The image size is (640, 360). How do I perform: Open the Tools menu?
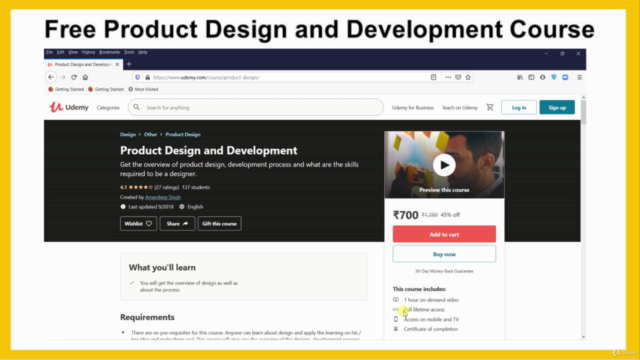[129, 52]
